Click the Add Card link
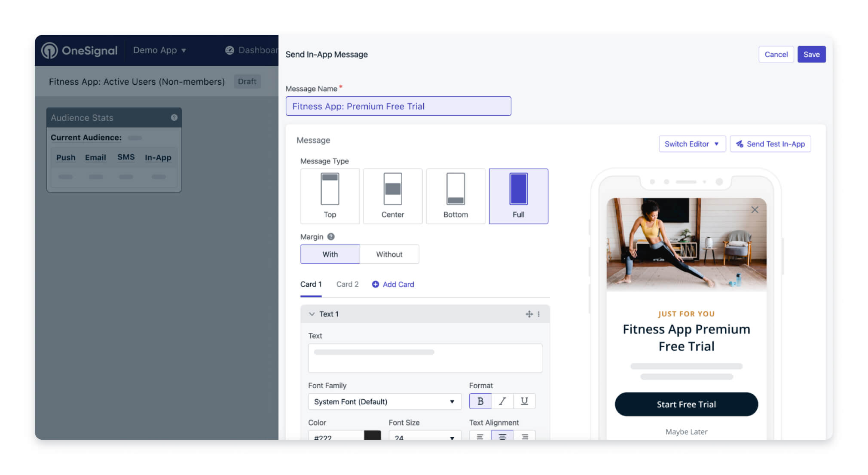 393,284
